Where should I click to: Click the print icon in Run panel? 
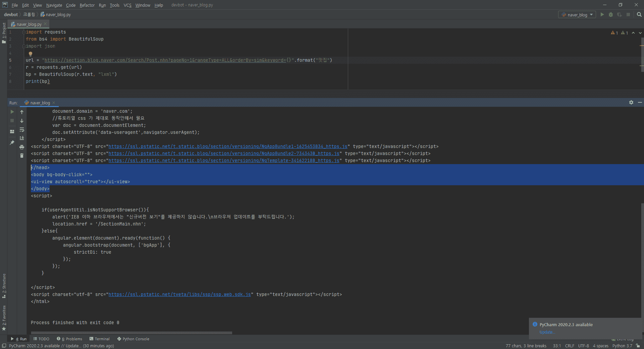click(x=22, y=147)
